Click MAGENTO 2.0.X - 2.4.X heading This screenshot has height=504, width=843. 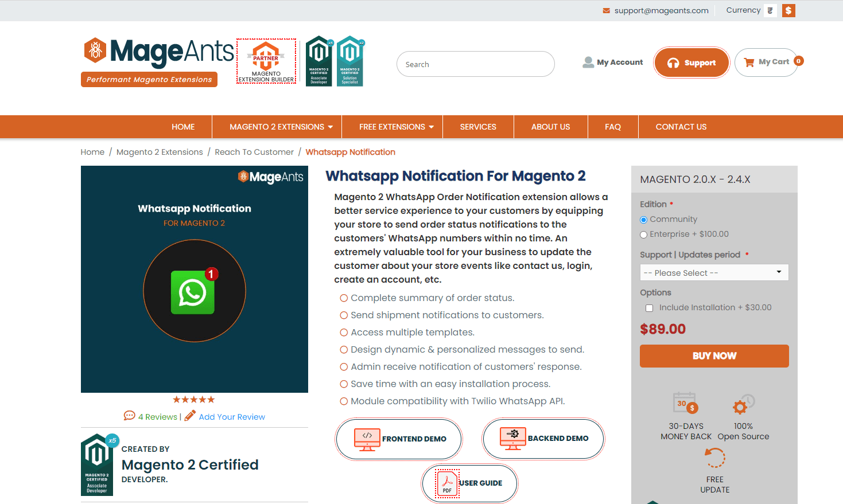695,179
